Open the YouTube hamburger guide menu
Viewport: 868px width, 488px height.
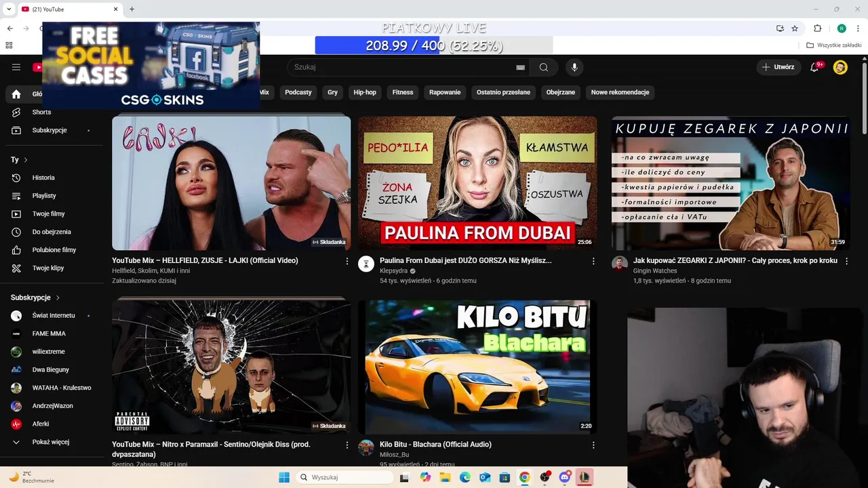(x=16, y=67)
